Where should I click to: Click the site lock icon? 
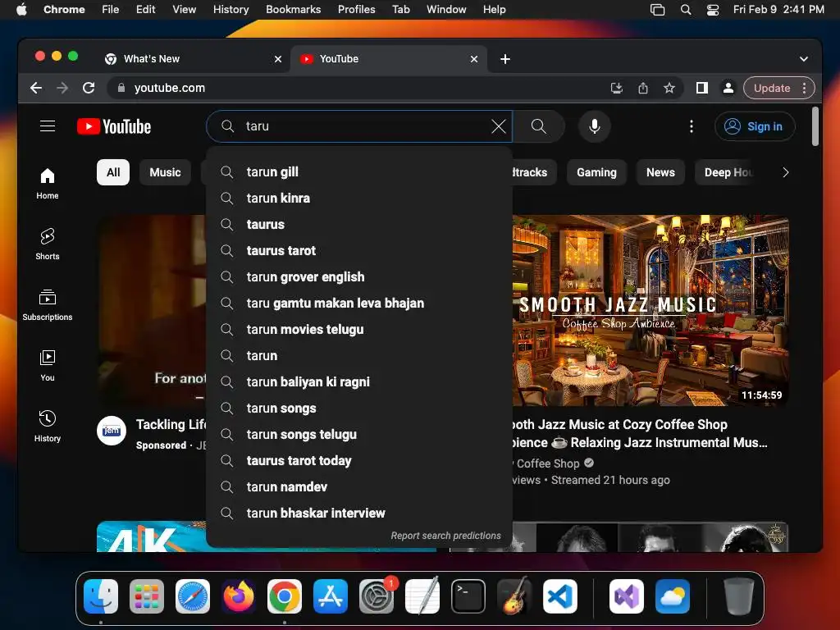tap(121, 88)
